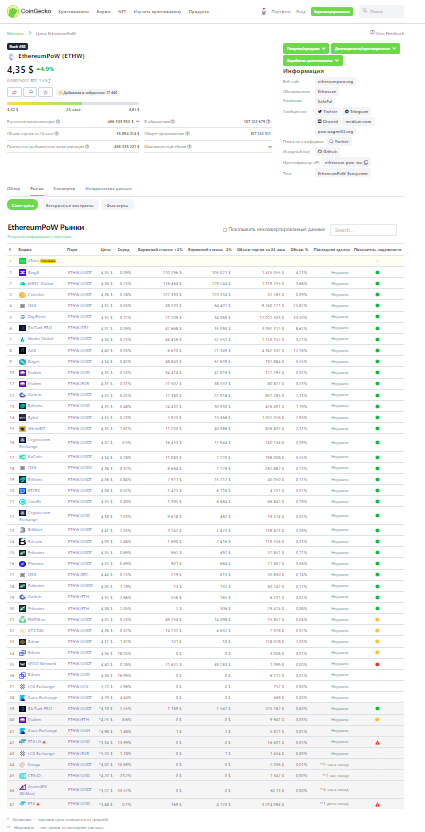Focus the header search field
This screenshot has height=832, width=425.
[x=381, y=11]
